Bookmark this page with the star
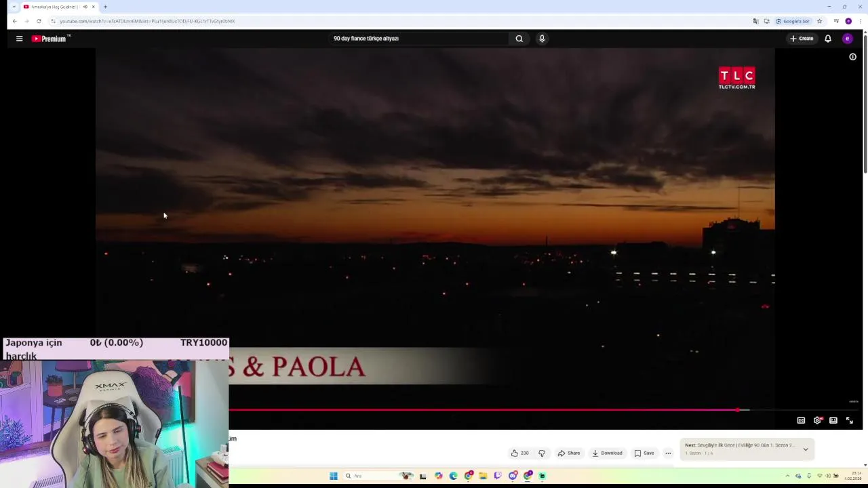 tap(819, 21)
